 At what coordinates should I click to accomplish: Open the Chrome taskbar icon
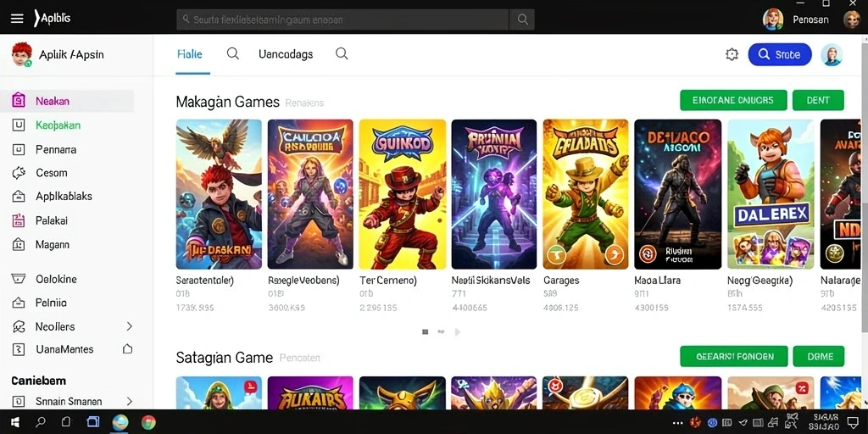147,422
